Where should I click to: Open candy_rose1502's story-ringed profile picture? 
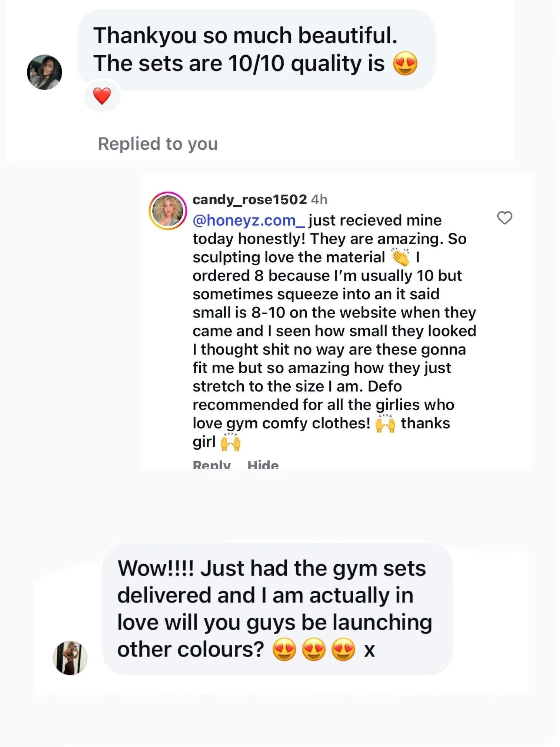(x=168, y=211)
